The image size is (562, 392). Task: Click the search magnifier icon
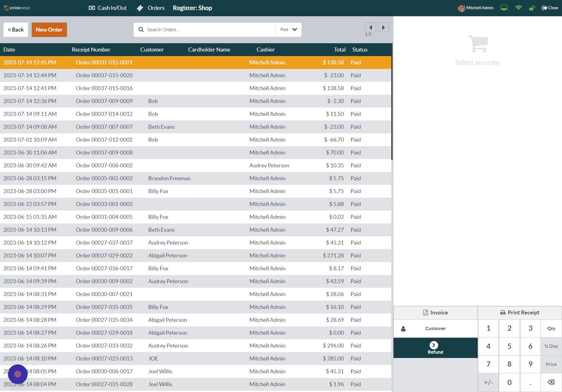point(141,30)
